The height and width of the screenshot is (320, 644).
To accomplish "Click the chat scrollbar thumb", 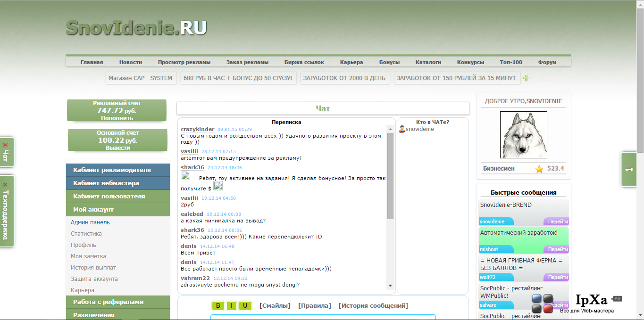I will tap(390, 176).
